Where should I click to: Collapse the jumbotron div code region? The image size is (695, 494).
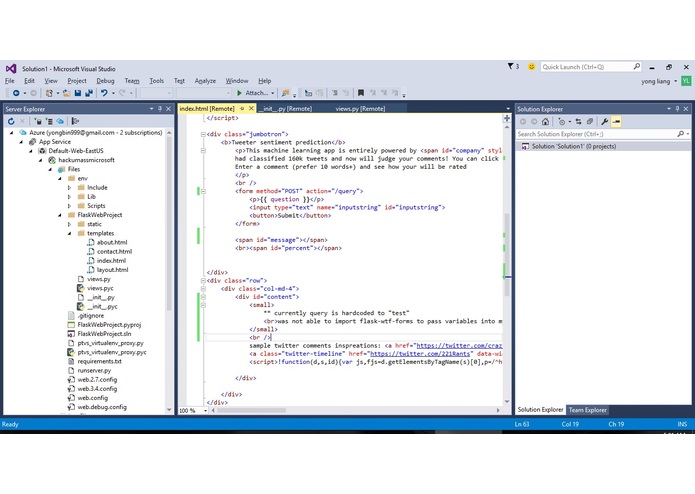tap(203, 134)
